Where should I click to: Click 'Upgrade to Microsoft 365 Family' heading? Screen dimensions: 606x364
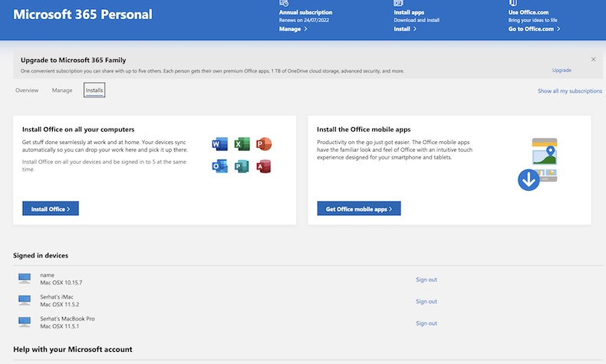pos(74,61)
